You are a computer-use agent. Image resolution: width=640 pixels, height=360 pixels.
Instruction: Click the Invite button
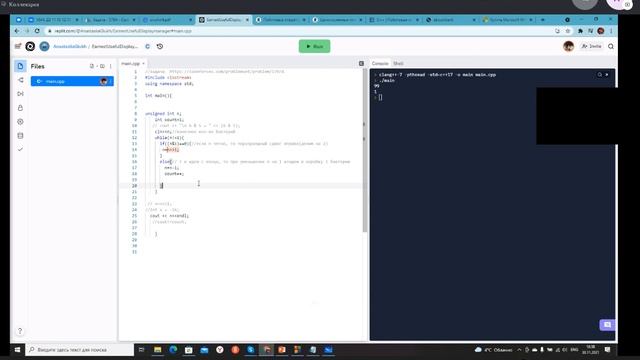[x=591, y=47]
